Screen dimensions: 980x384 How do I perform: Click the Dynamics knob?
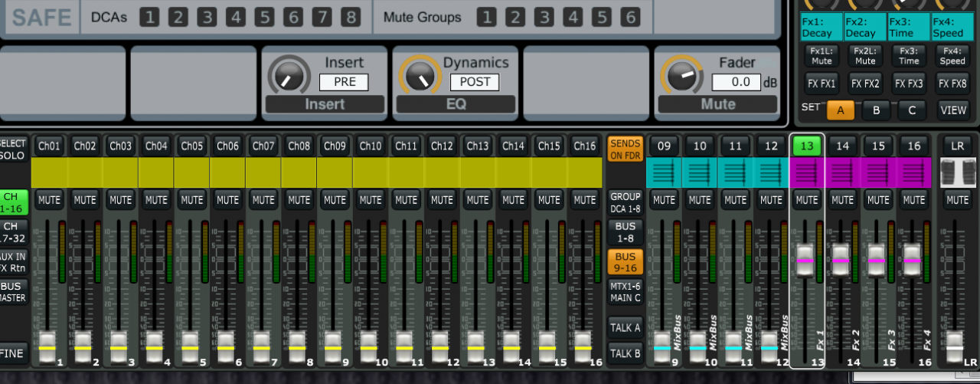click(420, 75)
